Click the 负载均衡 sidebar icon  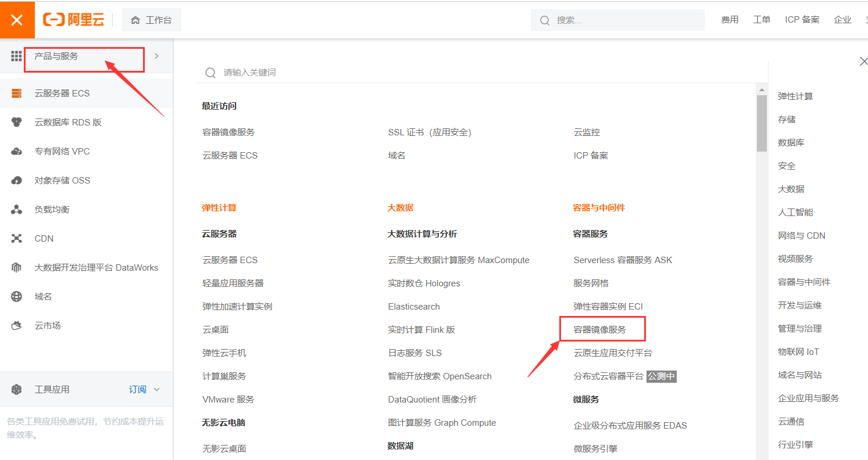point(16,210)
